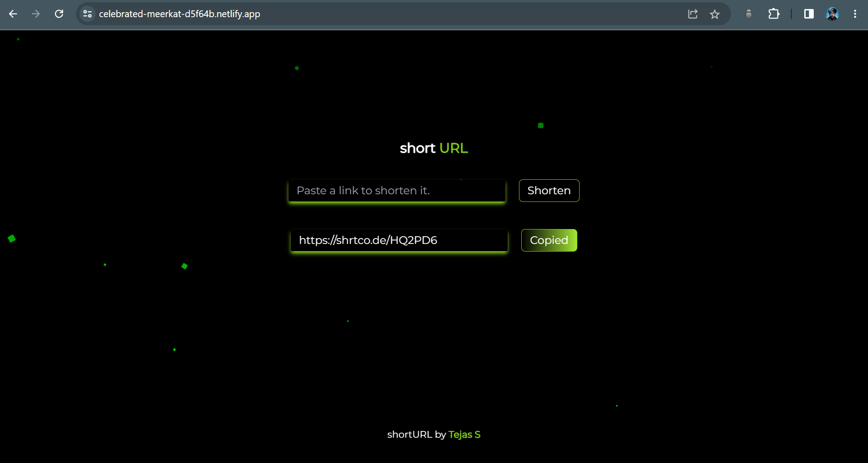The image size is (868, 463).
Task: Click the share page icon
Action: 693,14
